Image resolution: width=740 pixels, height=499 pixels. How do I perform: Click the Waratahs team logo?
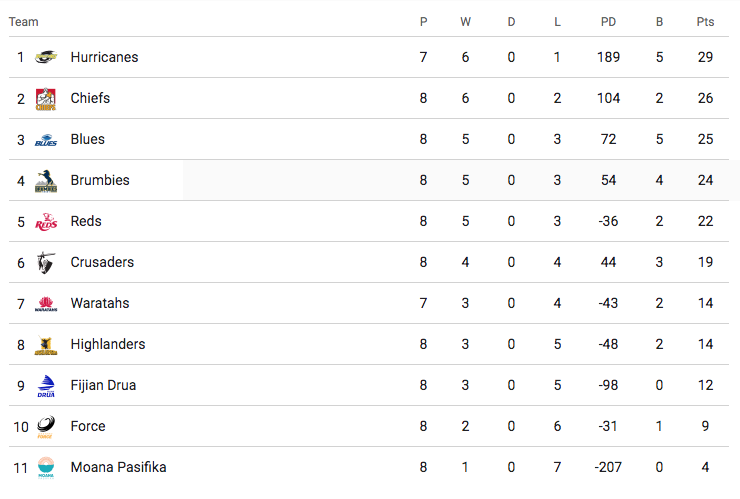(x=46, y=304)
